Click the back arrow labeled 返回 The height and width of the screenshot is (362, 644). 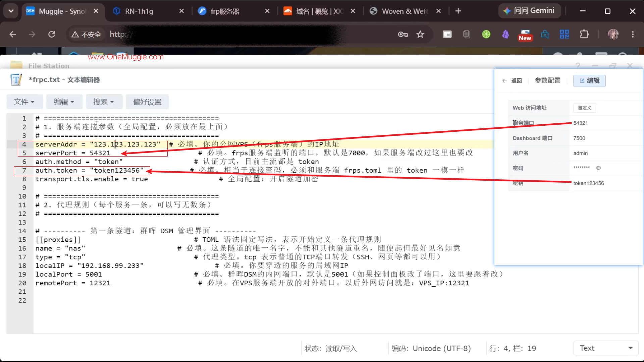tap(512, 81)
